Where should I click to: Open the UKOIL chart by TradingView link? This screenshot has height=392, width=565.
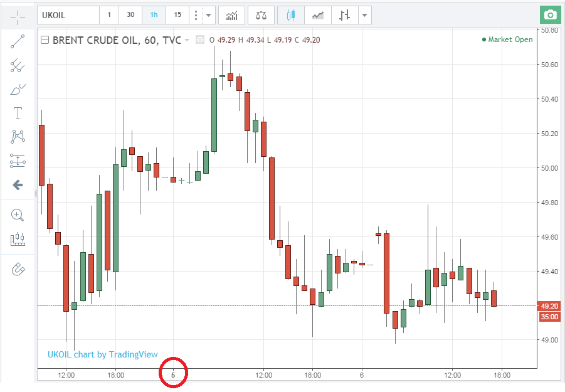[103, 354]
